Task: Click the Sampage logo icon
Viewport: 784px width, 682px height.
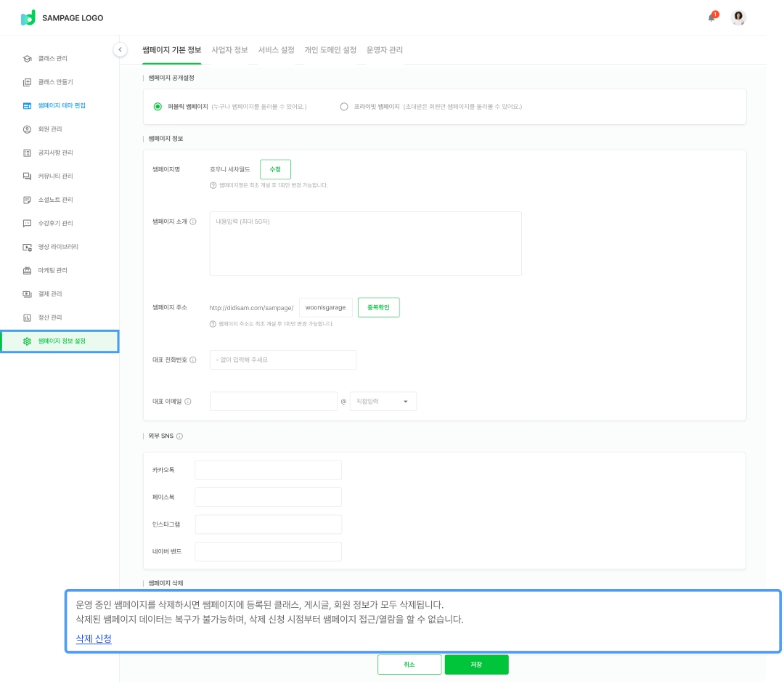Action: [28, 17]
